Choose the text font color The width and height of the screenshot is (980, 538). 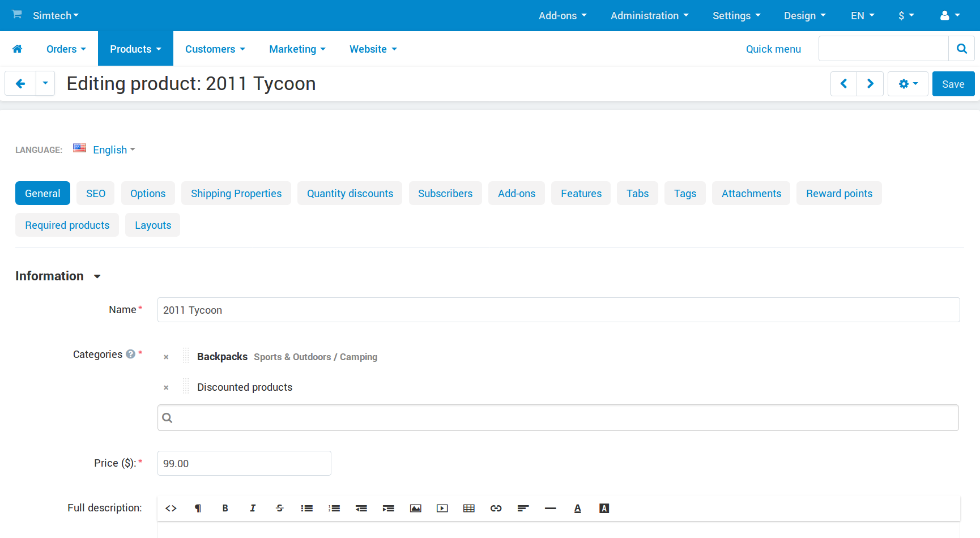577,509
